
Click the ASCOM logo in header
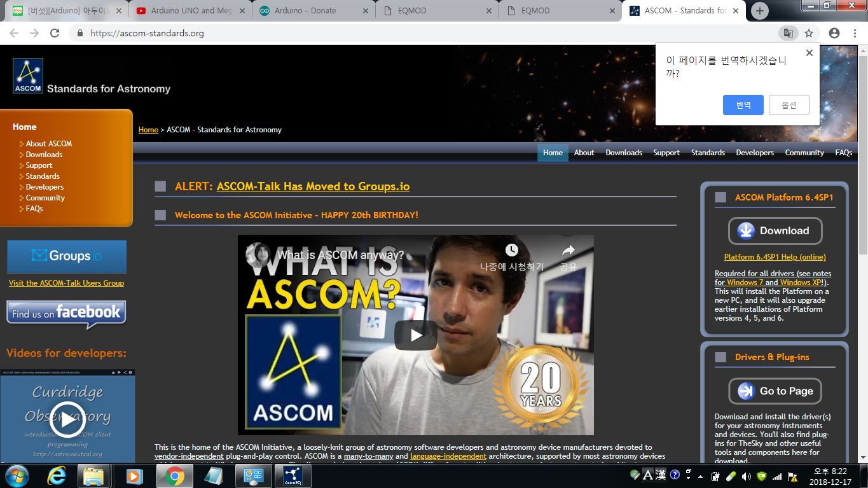point(28,76)
